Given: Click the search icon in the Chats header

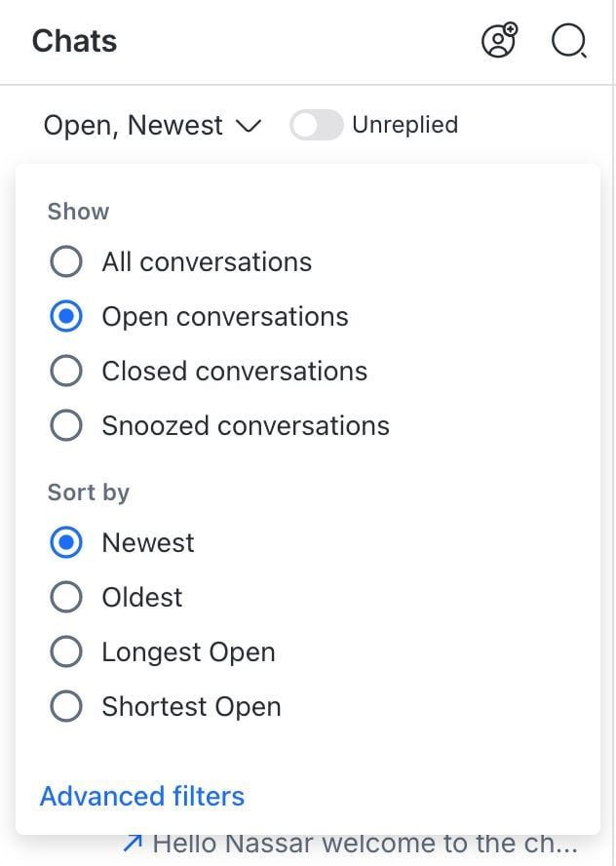Looking at the screenshot, I should coord(568,42).
